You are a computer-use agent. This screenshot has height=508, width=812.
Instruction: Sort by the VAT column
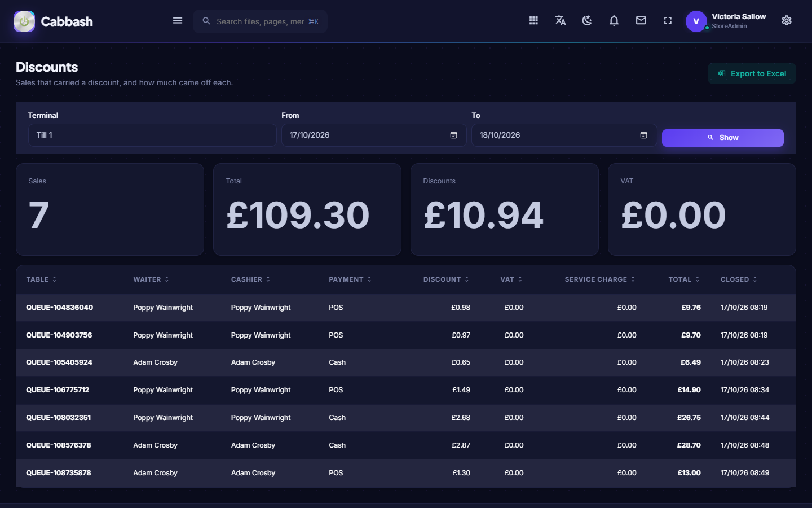[x=511, y=279]
